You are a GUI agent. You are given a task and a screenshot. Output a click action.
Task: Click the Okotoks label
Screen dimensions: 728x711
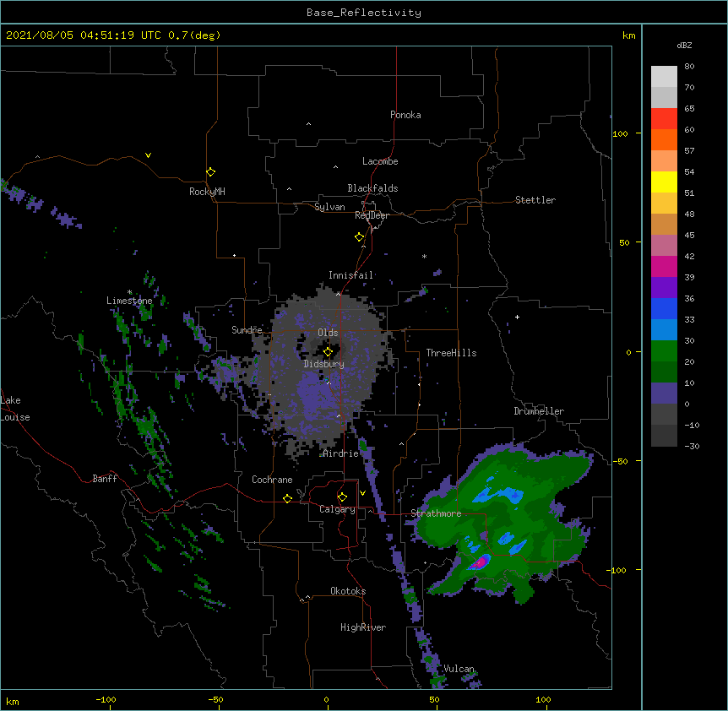(x=348, y=591)
